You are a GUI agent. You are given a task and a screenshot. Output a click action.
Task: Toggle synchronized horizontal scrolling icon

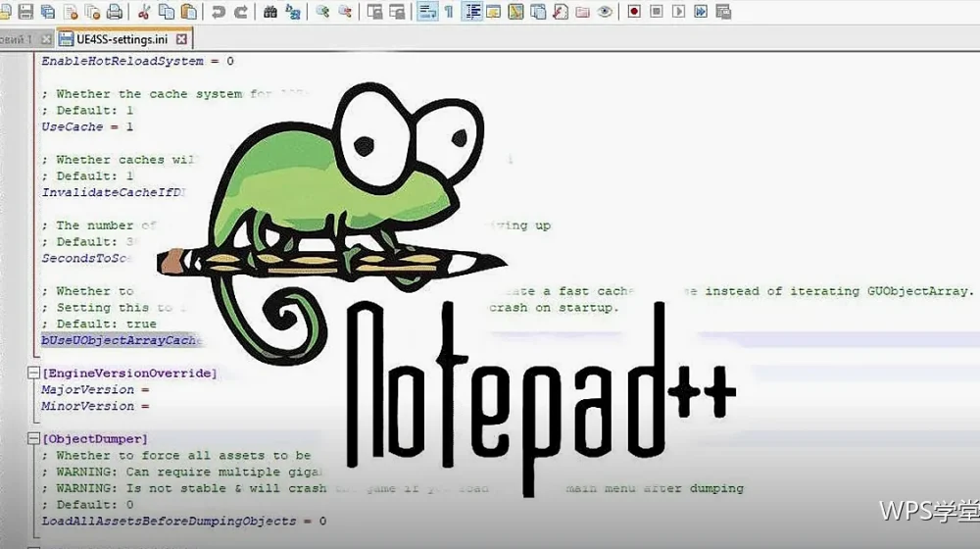(397, 11)
